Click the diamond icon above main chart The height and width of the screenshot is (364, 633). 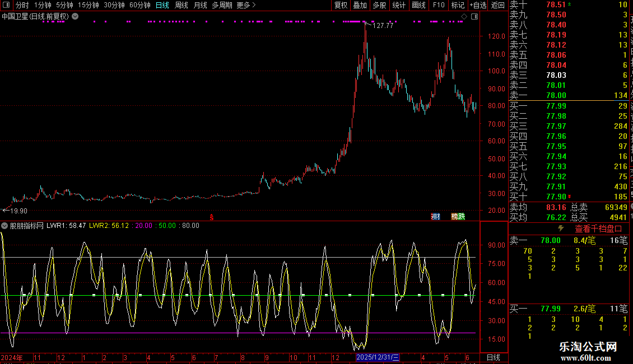coord(464,17)
